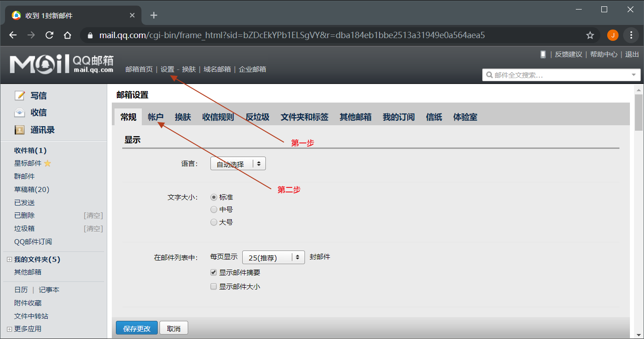This screenshot has width=644, height=339.
Task: Click the mobile phone icon in header
Action: click(x=543, y=54)
